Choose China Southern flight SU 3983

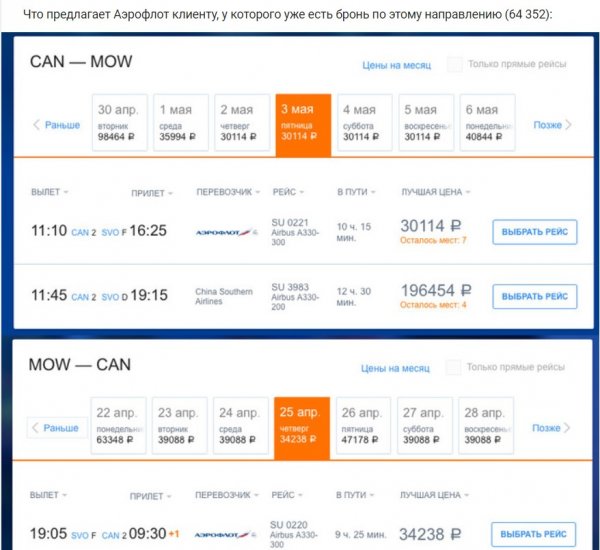point(535,297)
